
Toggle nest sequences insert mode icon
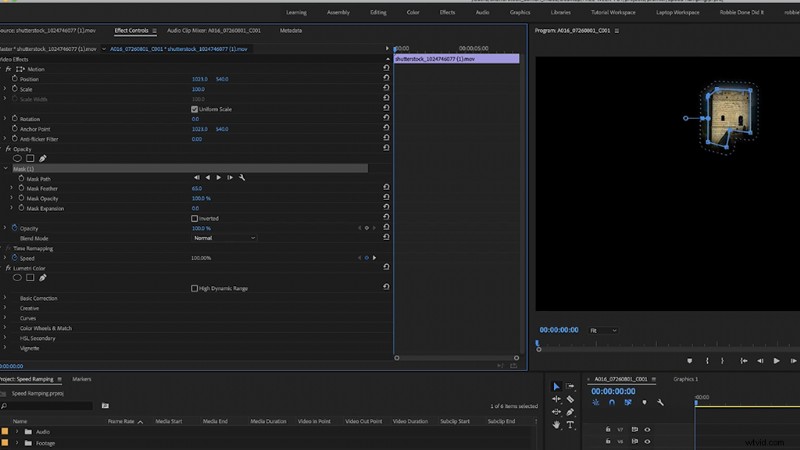[x=595, y=403]
